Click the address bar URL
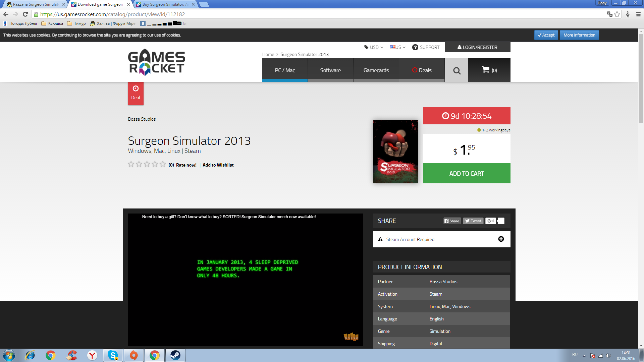Viewport: 644px width, 362px height. [x=112, y=14]
